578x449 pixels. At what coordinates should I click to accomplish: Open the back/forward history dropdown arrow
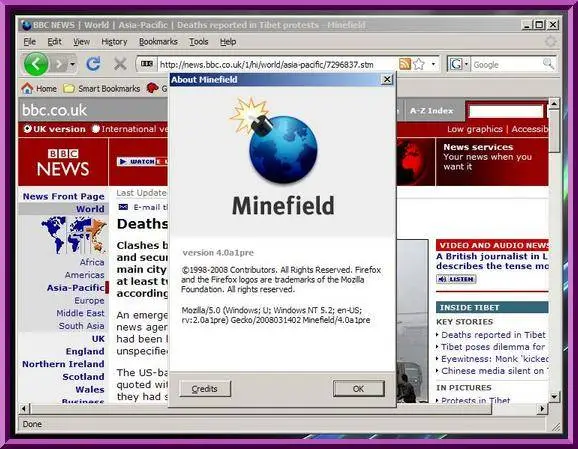(x=73, y=65)
